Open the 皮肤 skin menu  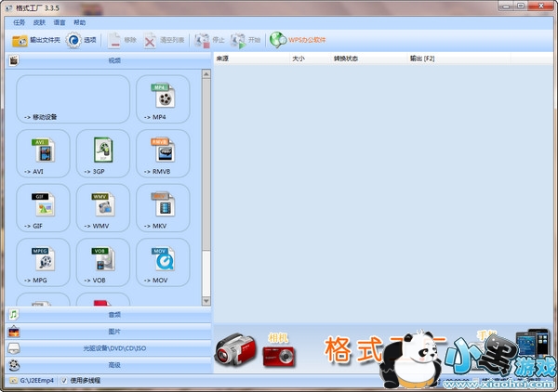click(x=40, y=22)
